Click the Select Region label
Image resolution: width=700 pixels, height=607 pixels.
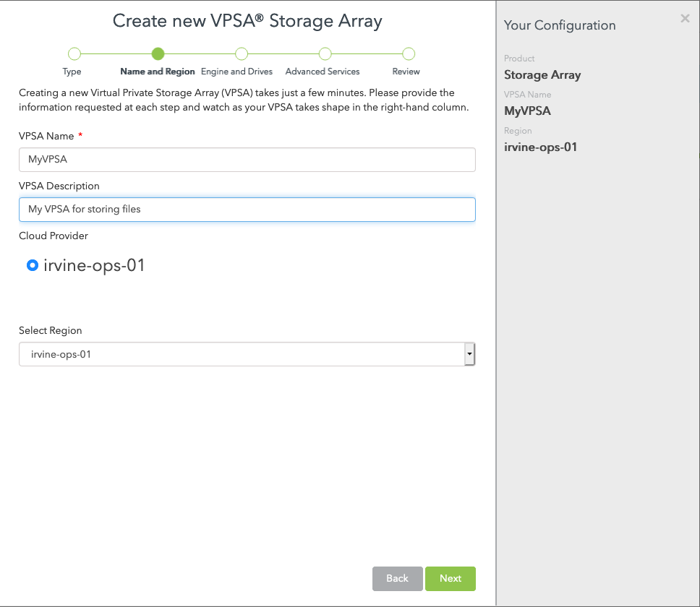pyautogui.click(x=51, y=330)
